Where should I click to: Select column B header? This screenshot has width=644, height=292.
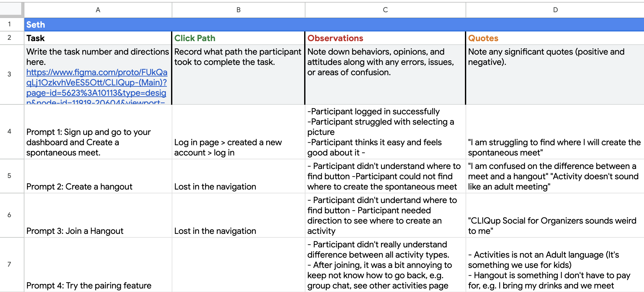239,10
